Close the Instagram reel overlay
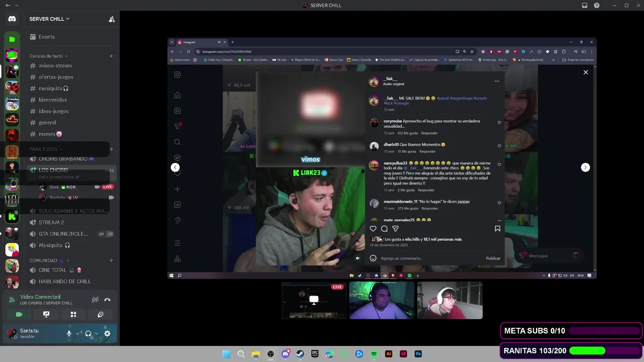Viewport: 644px width, 362px height. tap(586, 72)
